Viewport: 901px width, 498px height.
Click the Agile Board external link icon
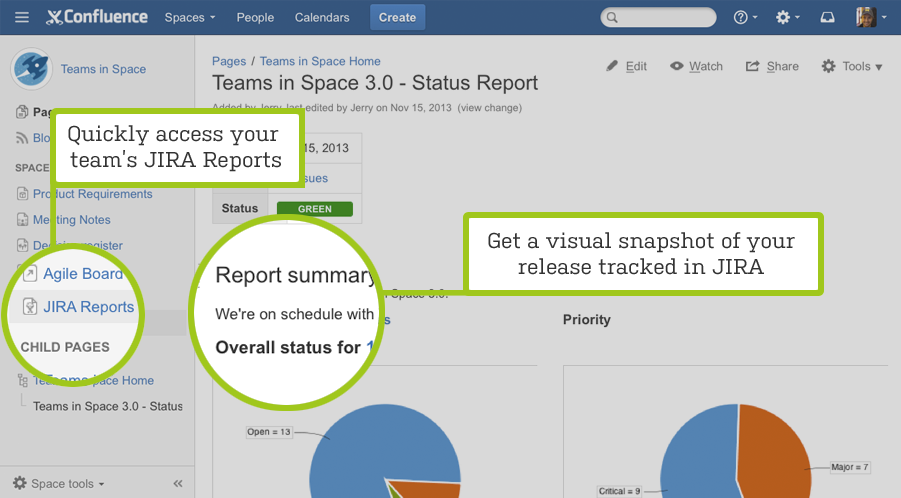(x=30, y=274)
